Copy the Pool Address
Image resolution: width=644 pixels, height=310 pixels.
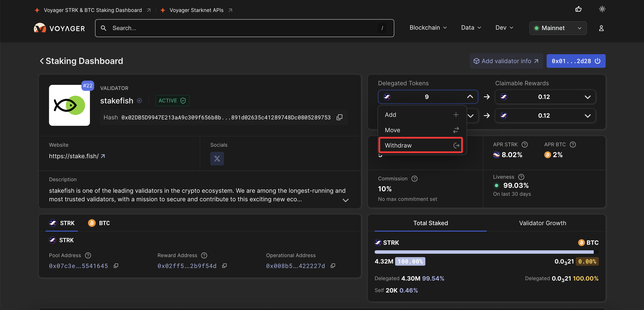(x=116, y=266)
